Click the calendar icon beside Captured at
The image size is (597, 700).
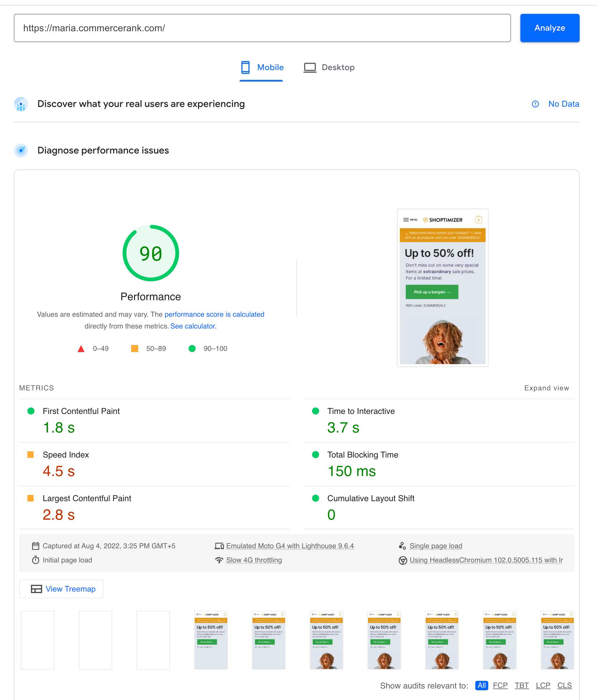coord(35,546)
